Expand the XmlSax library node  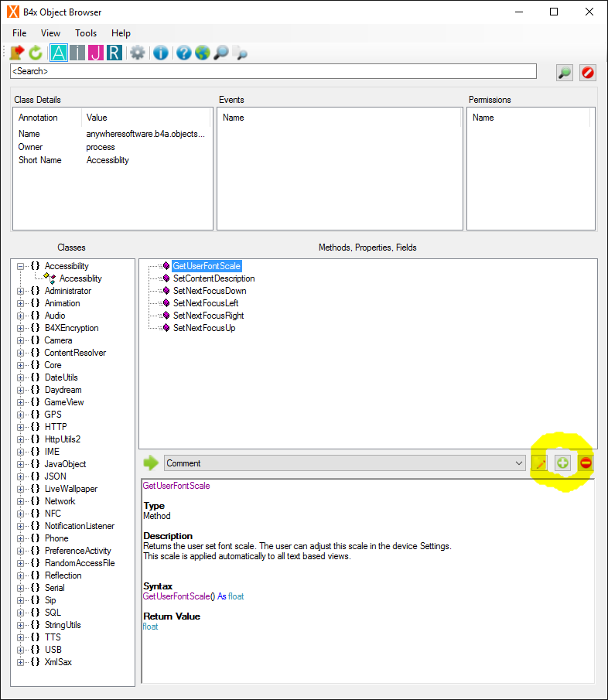pos(20,663)
